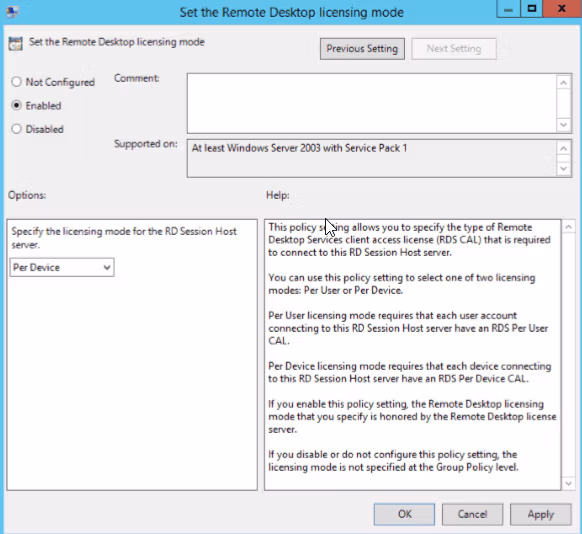Image resolution: width=582 pixels, height=534 pixels.
Task: Select the Disabled radio button
Action: (16, 129)
